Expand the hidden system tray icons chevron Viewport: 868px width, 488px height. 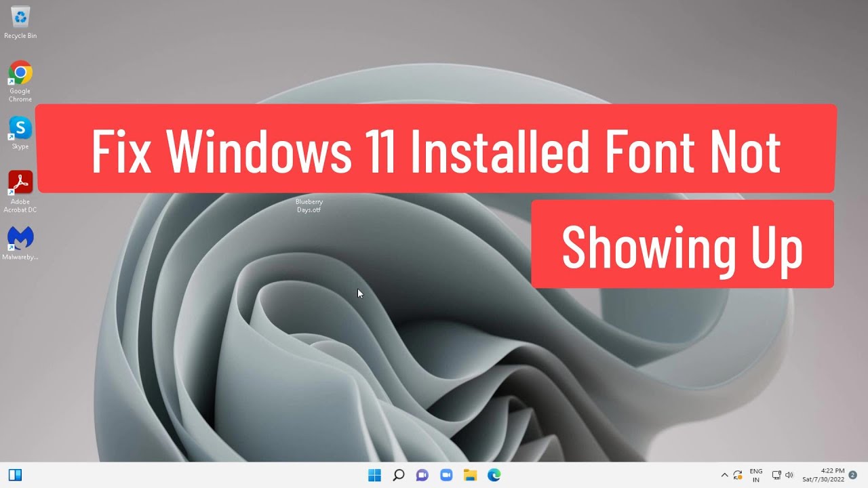724,475
